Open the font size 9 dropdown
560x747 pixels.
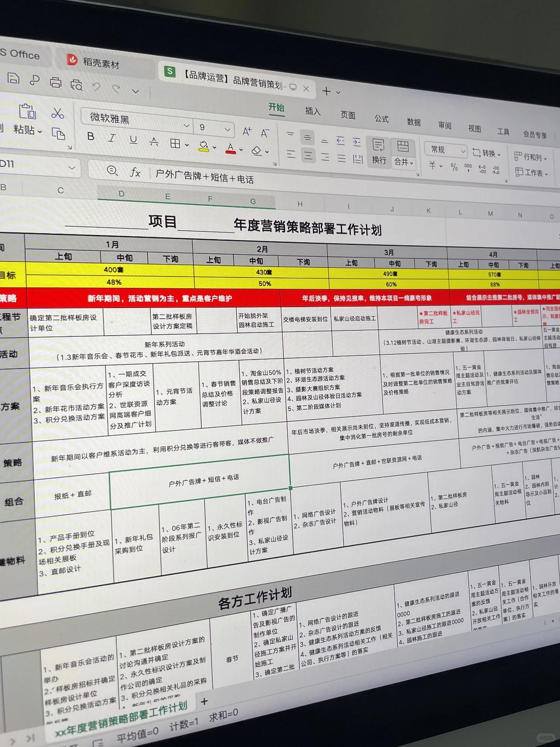pos(226,129)
